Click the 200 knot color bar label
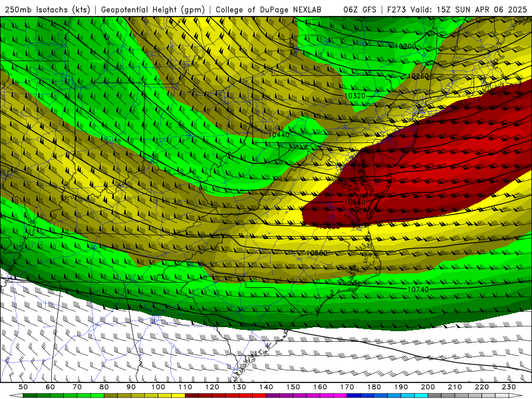532x399 pixels. pos(428,387)
